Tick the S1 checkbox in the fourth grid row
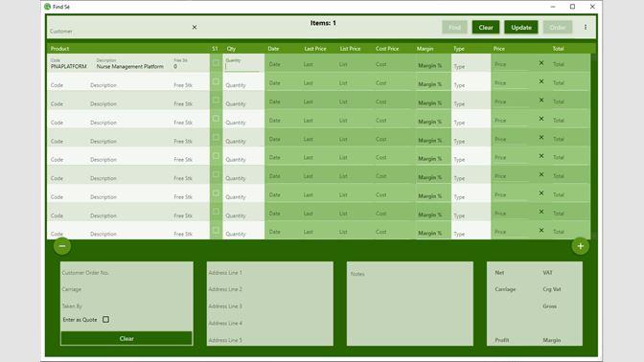 coord(216,119)
